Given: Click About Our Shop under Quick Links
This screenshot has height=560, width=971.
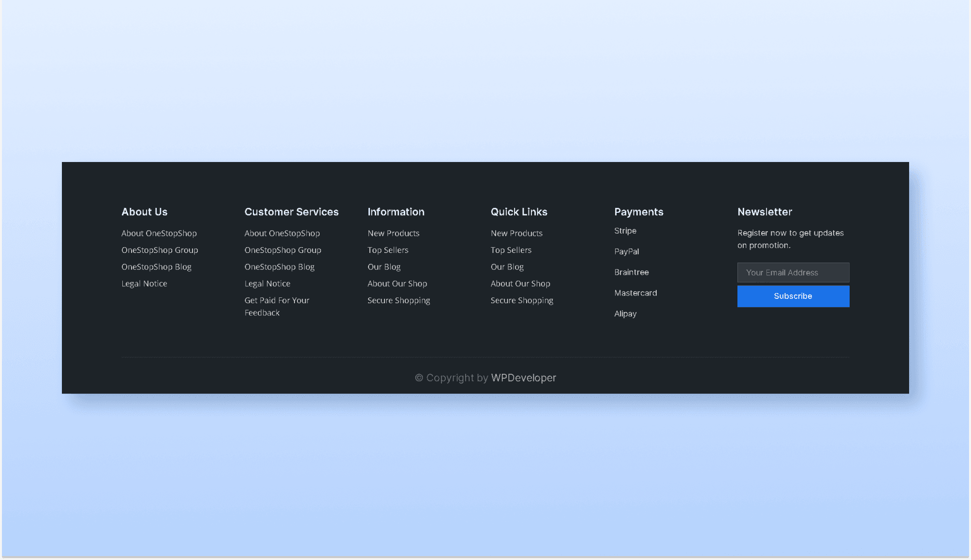Looking at the screenshot, I should (520, 284).
